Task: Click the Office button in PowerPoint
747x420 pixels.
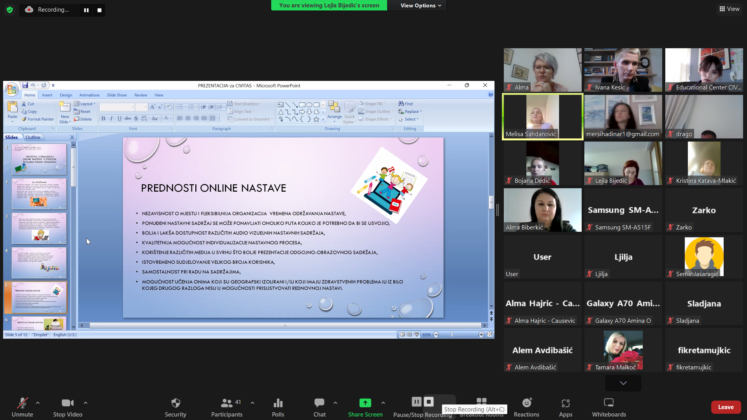Action: pyautogui.click(x=11, y=89)
